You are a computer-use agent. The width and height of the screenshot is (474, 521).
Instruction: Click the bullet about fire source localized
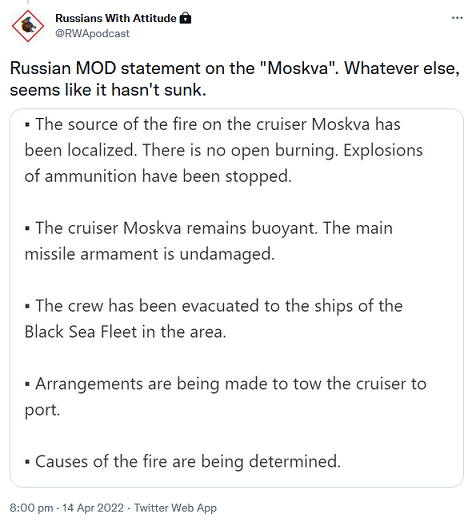224,150
